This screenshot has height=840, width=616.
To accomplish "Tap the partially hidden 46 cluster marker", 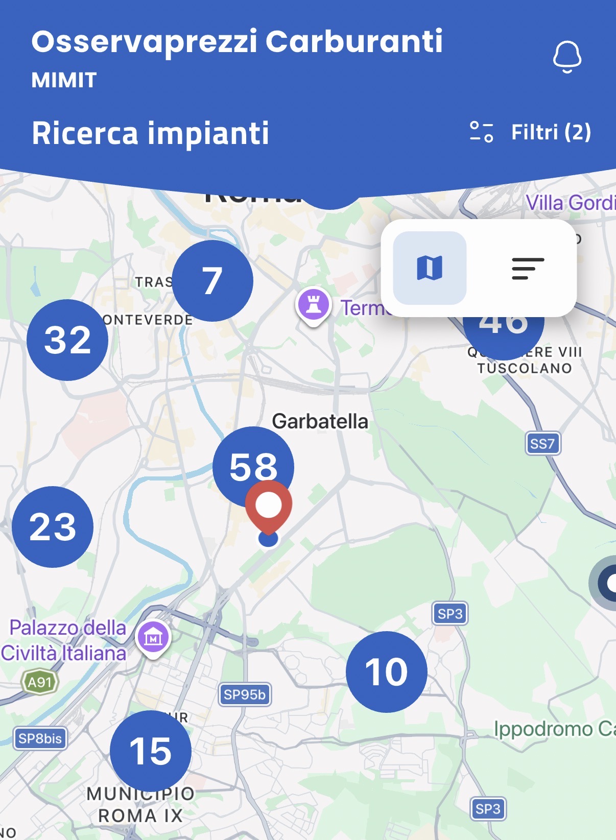I will click(x=504, y=338).
